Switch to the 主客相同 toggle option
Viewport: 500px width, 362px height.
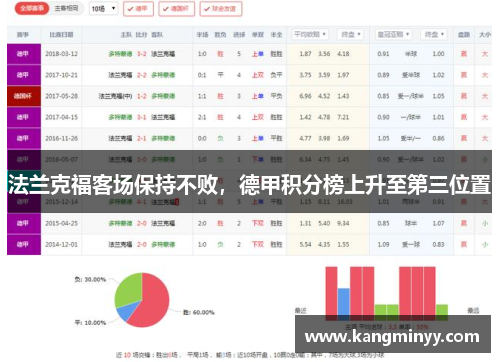point(66,9)
